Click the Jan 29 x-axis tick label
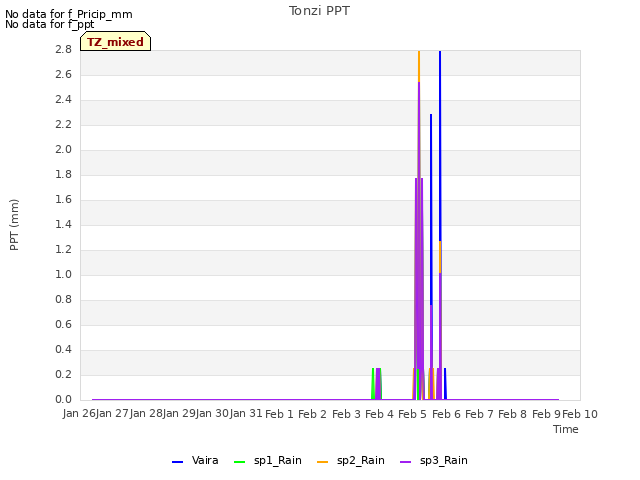Screen dimensions: 640x480 (179, 413)
